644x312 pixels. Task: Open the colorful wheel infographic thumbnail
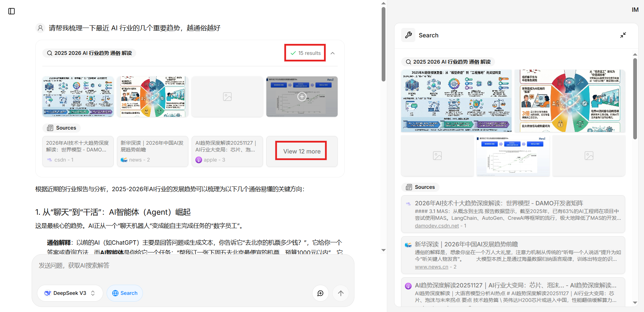click(153, 97)
